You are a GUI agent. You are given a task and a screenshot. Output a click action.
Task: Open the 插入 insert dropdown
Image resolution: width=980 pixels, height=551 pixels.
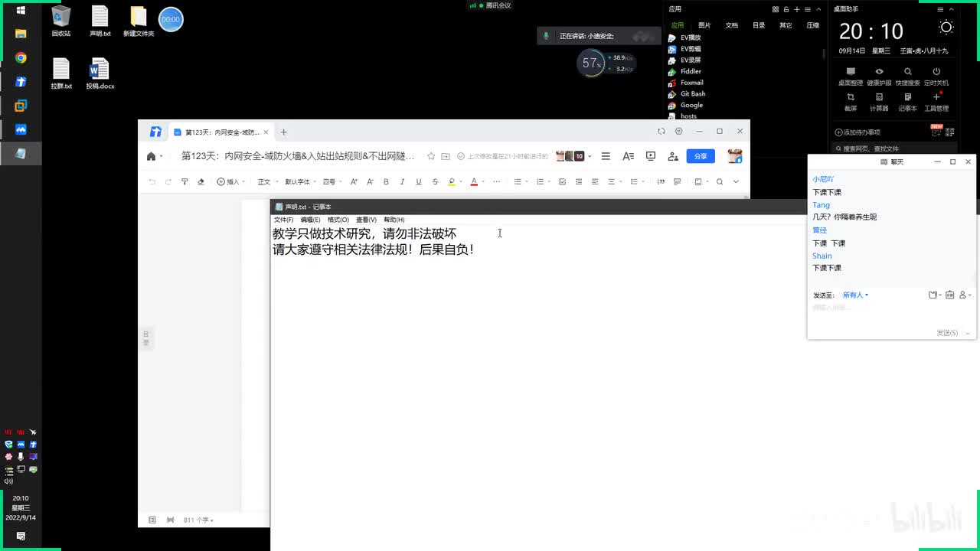pos(230,181)
